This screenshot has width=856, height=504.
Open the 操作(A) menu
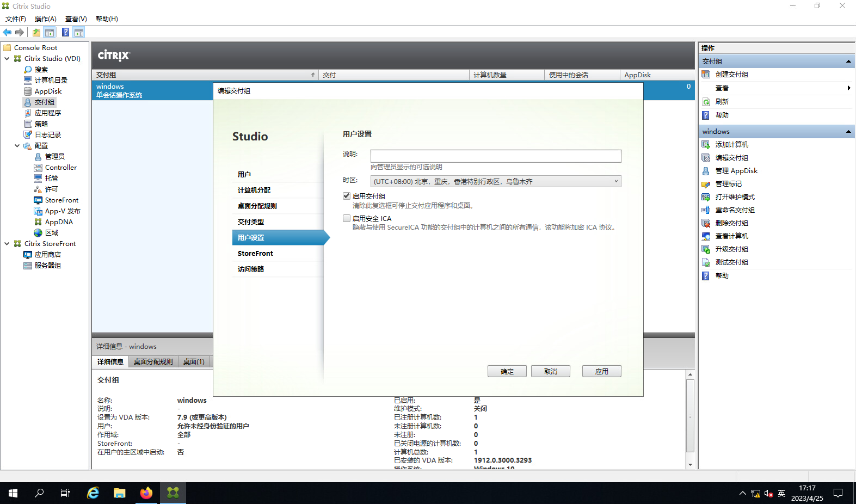click(45, 19)
